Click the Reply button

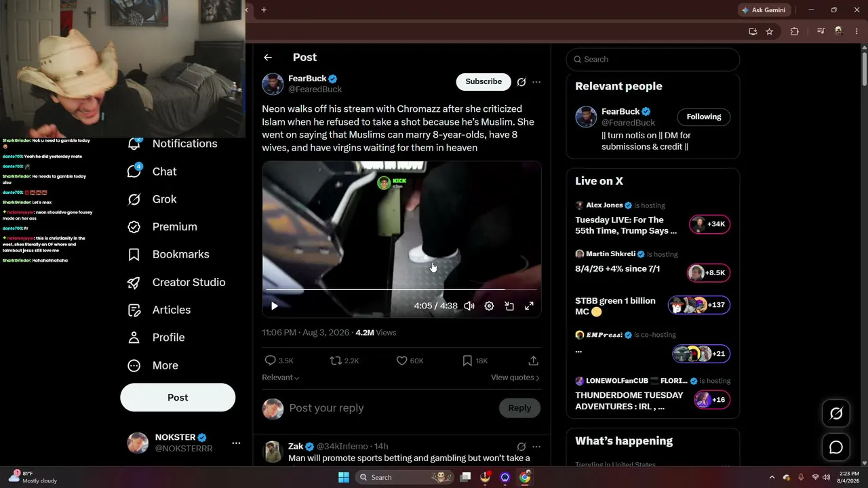(519, 408)
